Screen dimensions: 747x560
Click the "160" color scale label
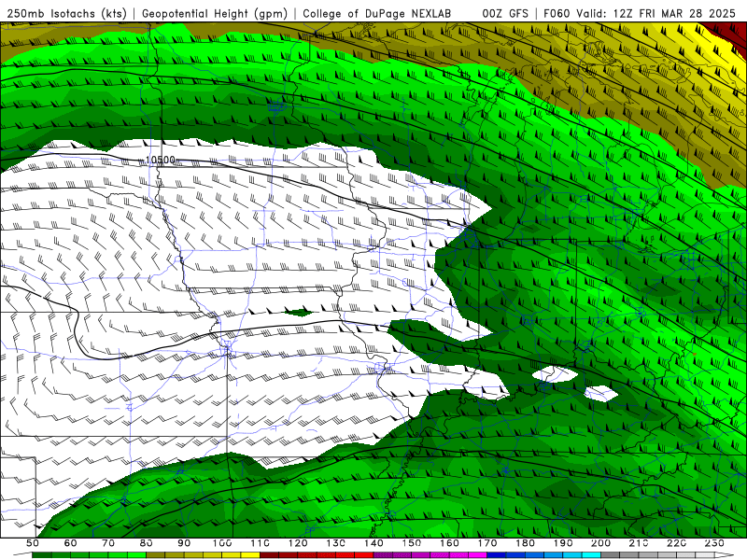click(x=449, y=543)
